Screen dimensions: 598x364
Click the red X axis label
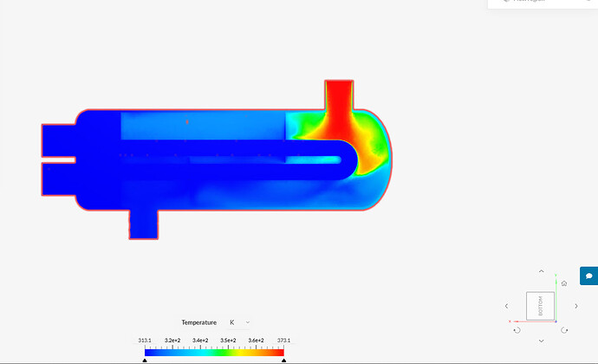[510, 322]
